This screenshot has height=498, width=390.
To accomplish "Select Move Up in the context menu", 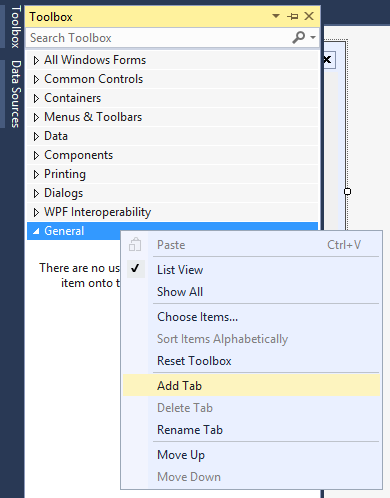I will coord(252,455).
